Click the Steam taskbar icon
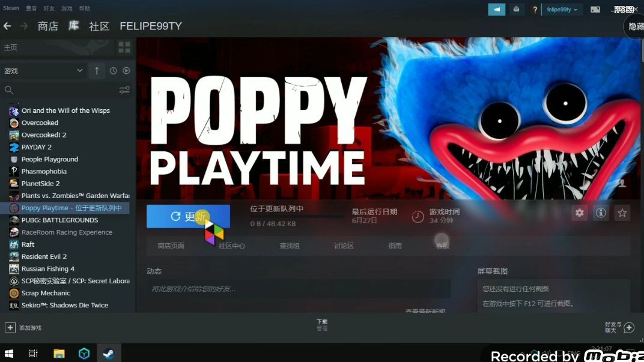This screenshot has width=644, height=362. [109, 354]
